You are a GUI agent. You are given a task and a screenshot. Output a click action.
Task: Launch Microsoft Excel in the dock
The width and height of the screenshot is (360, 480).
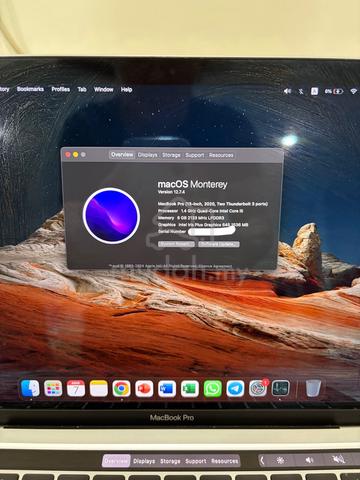(190, 388)
